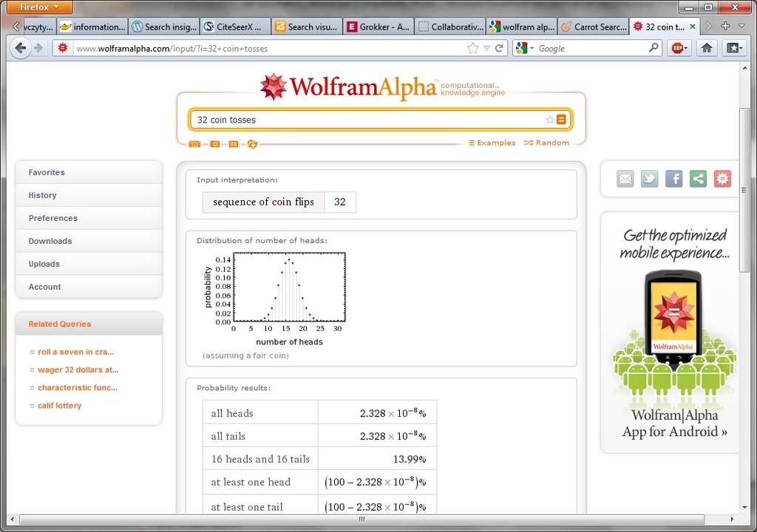Screen dimensions: 757x532
Task: Switch to the 'Carrot Searc...' tab
Action: 594,27
